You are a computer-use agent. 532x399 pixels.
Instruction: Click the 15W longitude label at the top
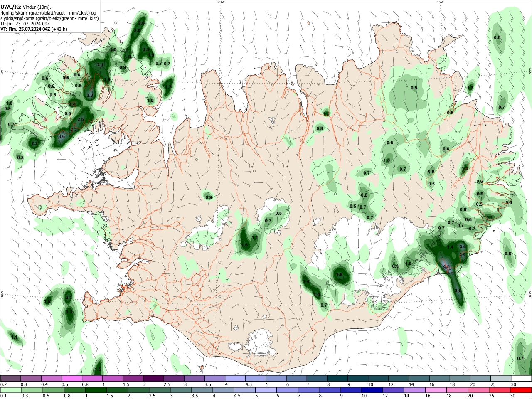tap(440, 2)
